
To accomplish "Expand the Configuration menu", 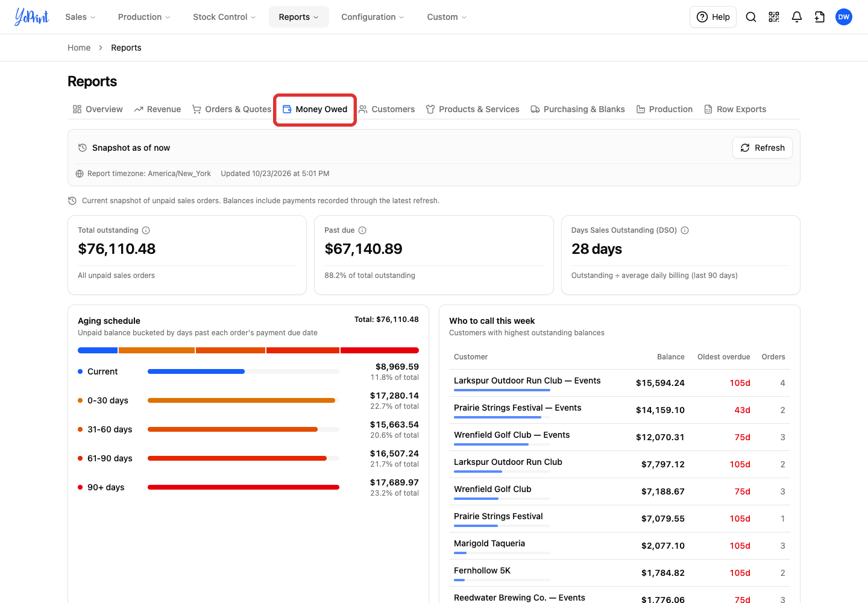I will tap(373, 17).
